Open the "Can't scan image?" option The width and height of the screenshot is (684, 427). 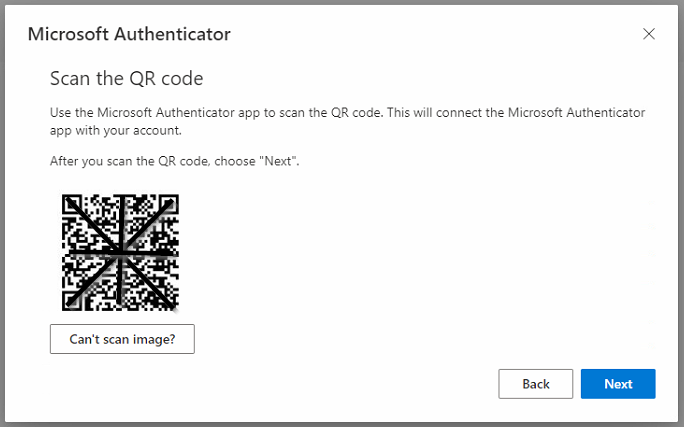coord(122,339)
